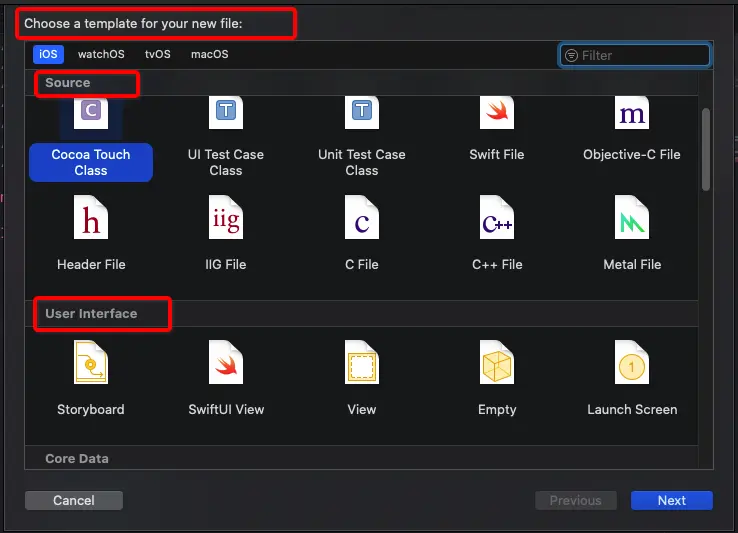Select the View interface file icon

point(361,362)
